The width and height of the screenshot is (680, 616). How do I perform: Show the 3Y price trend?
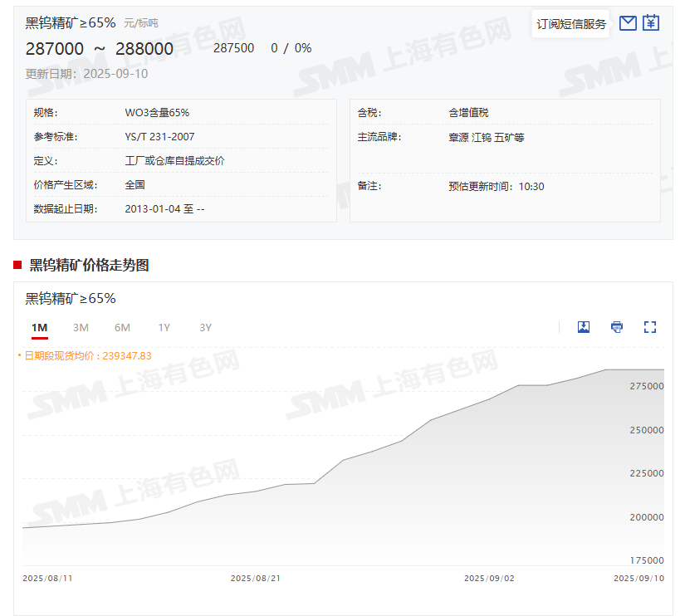[206, 328]
